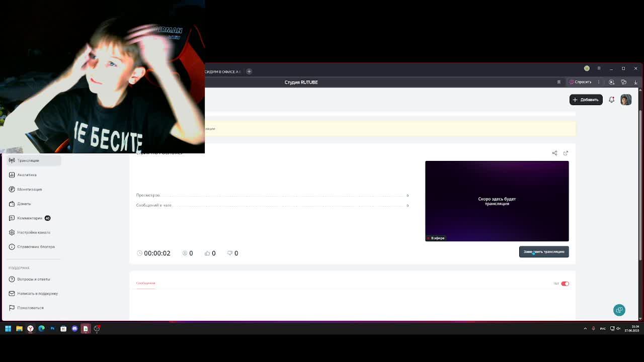Viewport: 644px width, 362px height.
Task: Open stream in new window icon
Action: (x=566, y=153)
